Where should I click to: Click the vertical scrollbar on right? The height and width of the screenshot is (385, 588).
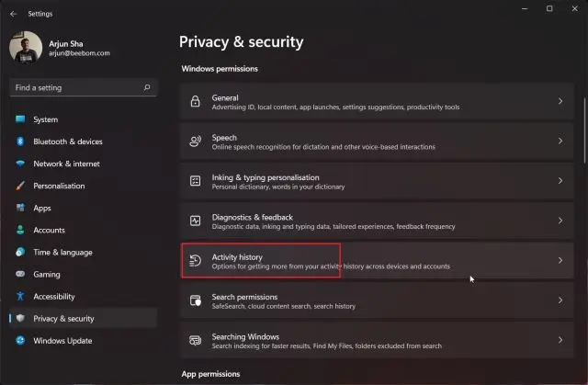pos(584,130)
